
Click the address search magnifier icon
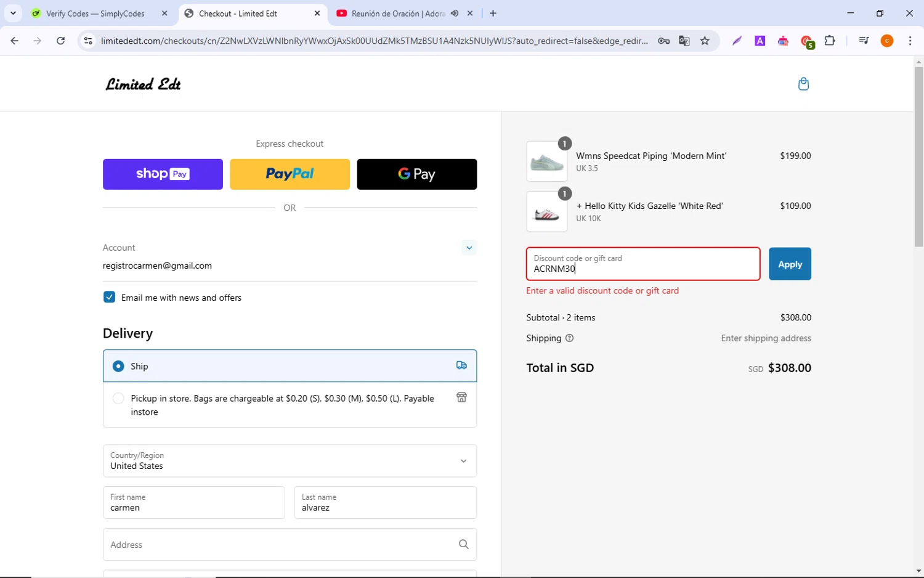(x=463, y=544)
